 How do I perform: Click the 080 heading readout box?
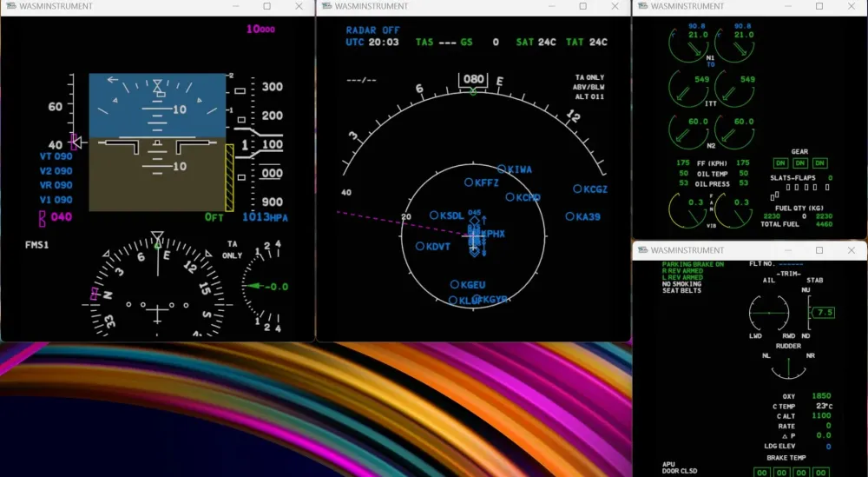tap(473, 79)
